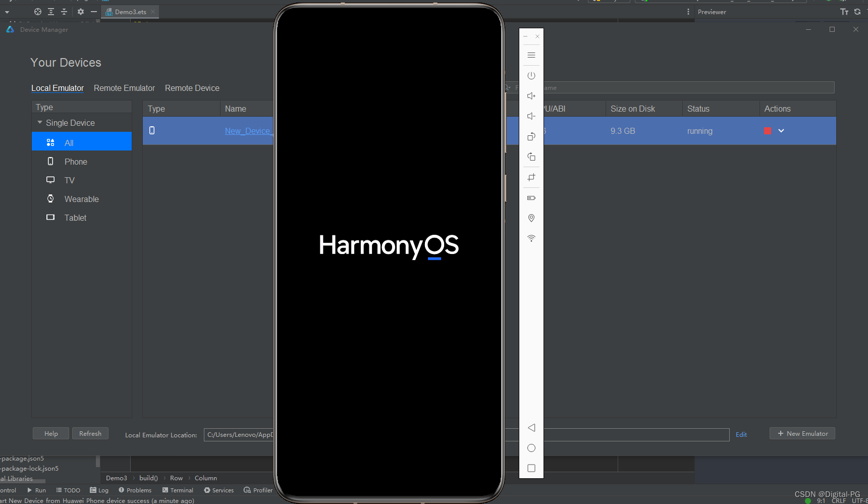Increase volume using emulator volume-up icon
Image resolution: width=868 pixels, height=504 pixels.
tap(531, 96)
